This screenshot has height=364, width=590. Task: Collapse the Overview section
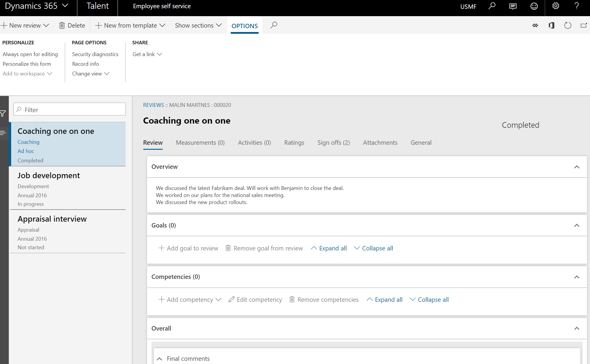pyautogui.click(x=577, y=167)
